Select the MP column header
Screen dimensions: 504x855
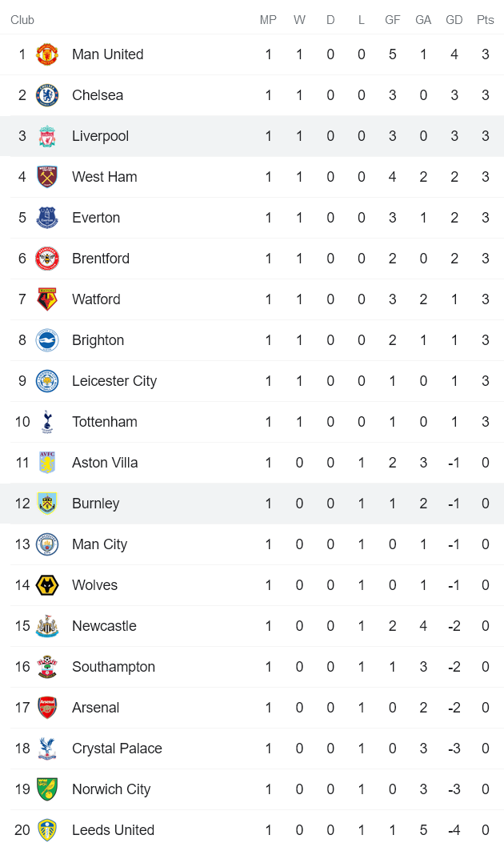pos(268,20)
